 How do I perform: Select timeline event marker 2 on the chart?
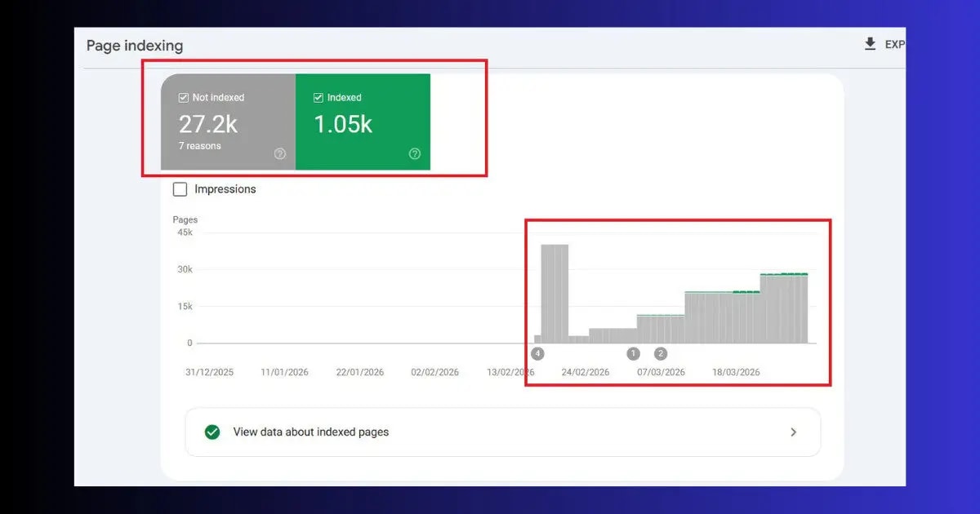point(660,353)
